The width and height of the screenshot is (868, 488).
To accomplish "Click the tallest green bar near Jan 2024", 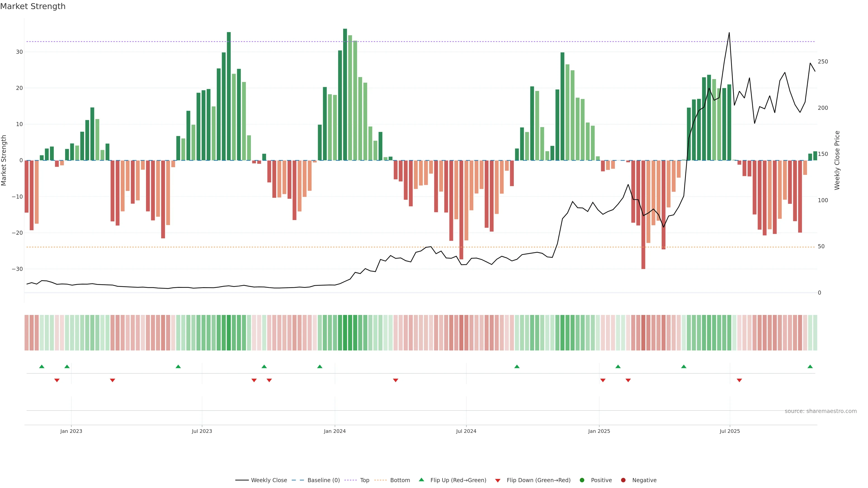I will tap(345, 94).
